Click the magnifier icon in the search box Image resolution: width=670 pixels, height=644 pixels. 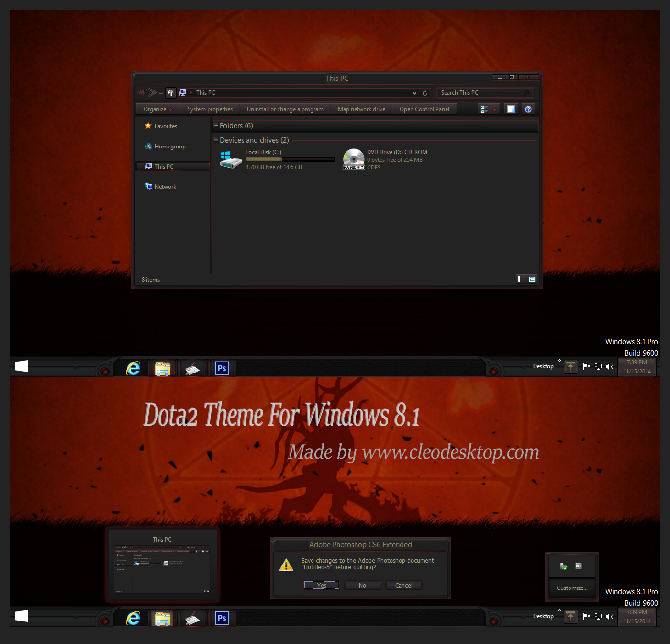[527, 93]
